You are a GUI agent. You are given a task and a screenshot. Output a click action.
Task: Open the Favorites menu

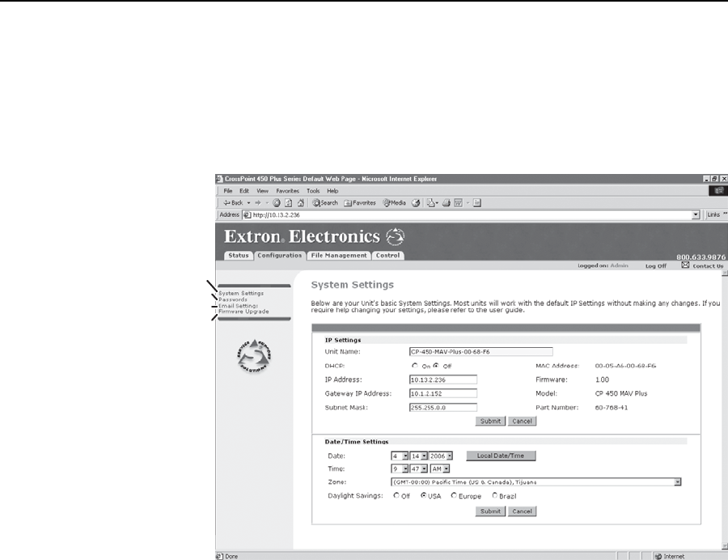(x=287, y=191)
